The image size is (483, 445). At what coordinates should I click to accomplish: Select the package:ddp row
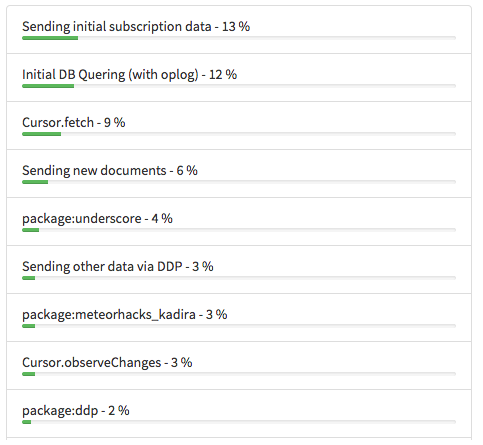coord(239,413)
